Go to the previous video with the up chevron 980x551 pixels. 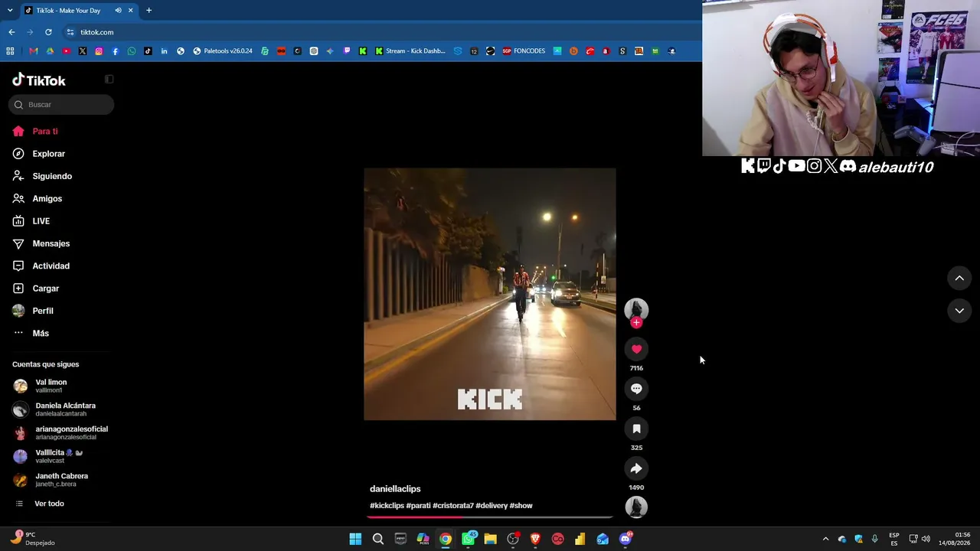[x=959, y=279]
